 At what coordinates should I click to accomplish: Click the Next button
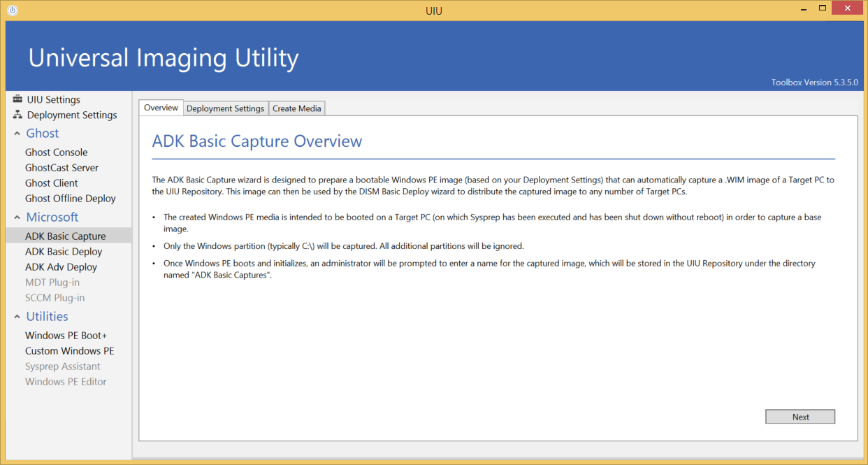[800, 417]
